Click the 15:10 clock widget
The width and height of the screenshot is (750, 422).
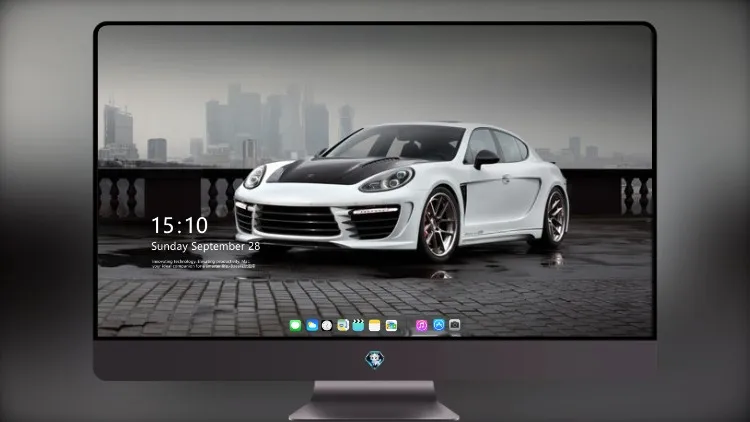point(179,225)
